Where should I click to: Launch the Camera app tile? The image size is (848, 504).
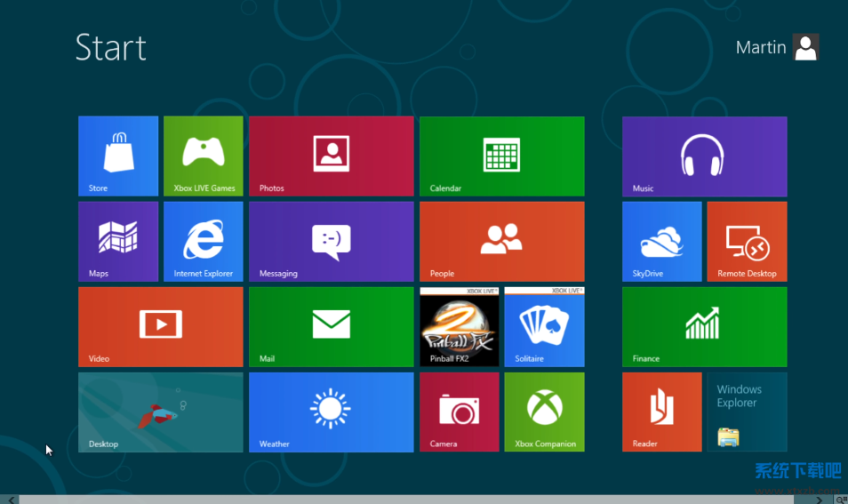click(x=459, y=412)
